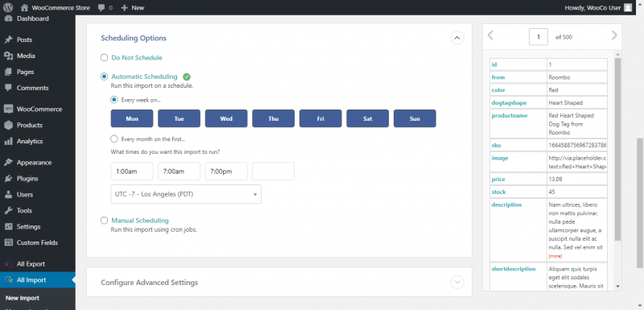This screenshot has height=310, width=644.
Task: Click the Custom Fields grid icon
Action: (8, 242)
